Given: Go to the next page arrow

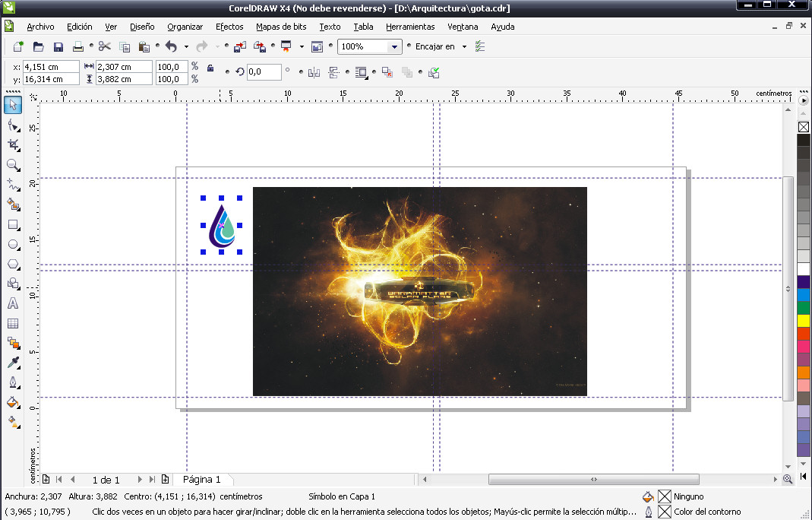Looking at the screenshot, I should [139, 480].
